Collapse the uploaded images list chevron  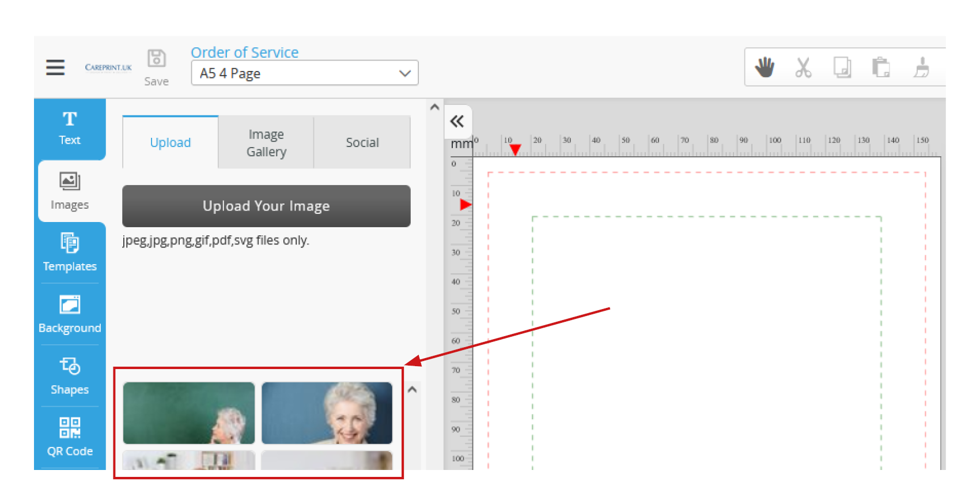click(x=412, y=390)
